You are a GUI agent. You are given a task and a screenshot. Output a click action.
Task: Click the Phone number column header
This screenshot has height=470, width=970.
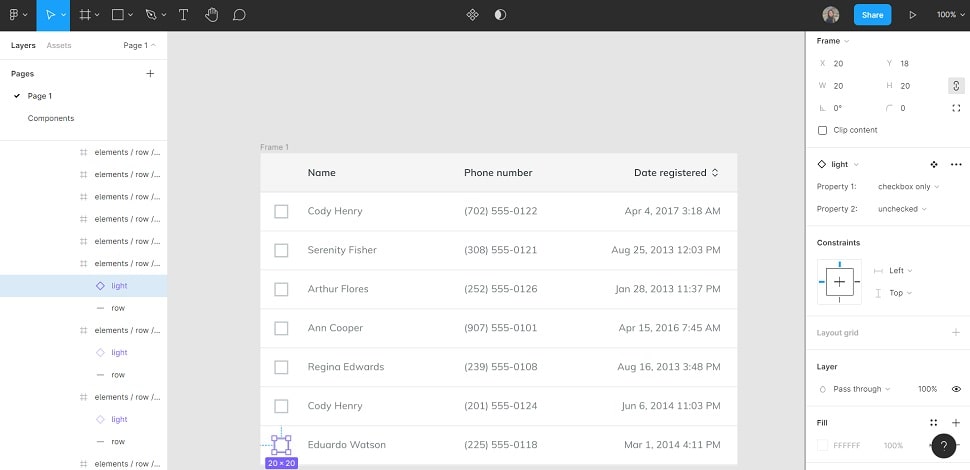point(498,173)
